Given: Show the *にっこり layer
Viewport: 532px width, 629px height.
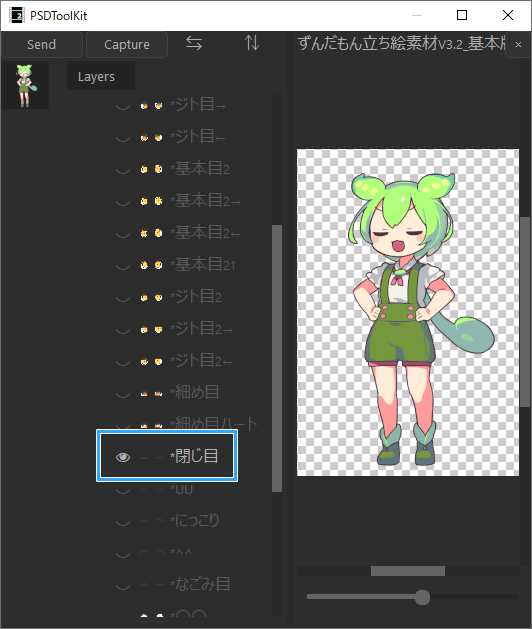Looking at the screenshot, I should click(123, 521).
